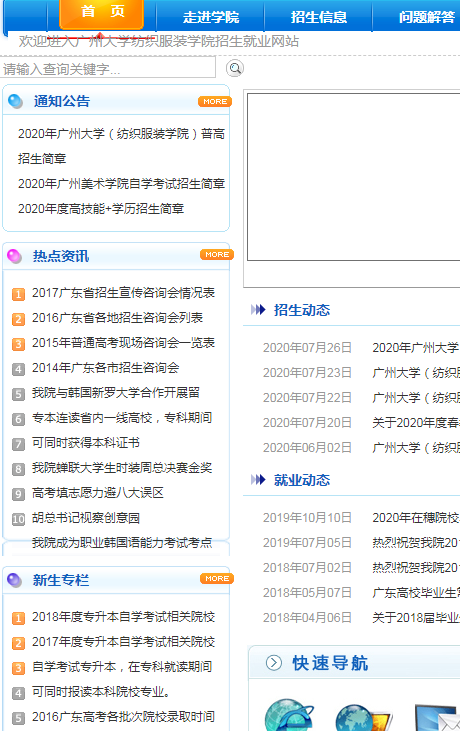This screenshot has width=460, height=731.
Task: Open 2014年广东各市招生咨询会
Action: 105,368
